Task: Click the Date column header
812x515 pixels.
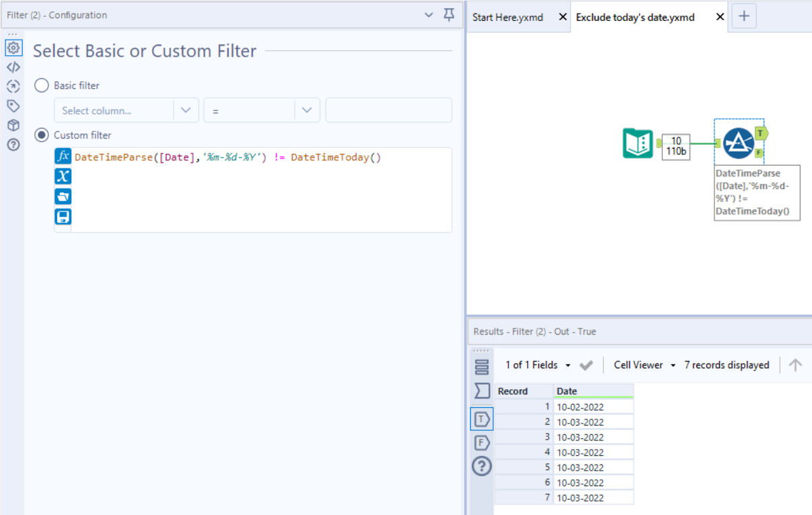Action: tap(593, 391)
